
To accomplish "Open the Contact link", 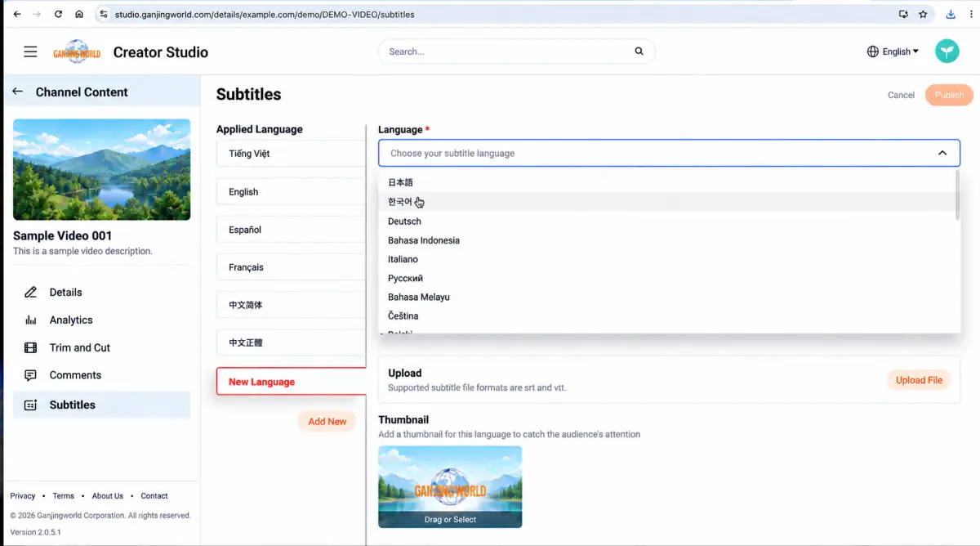I will coord(154,495).
